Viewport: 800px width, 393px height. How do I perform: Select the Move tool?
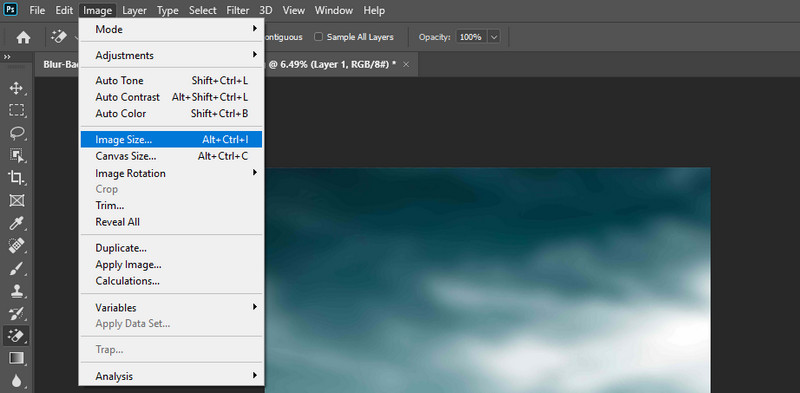tap(17, 88)
